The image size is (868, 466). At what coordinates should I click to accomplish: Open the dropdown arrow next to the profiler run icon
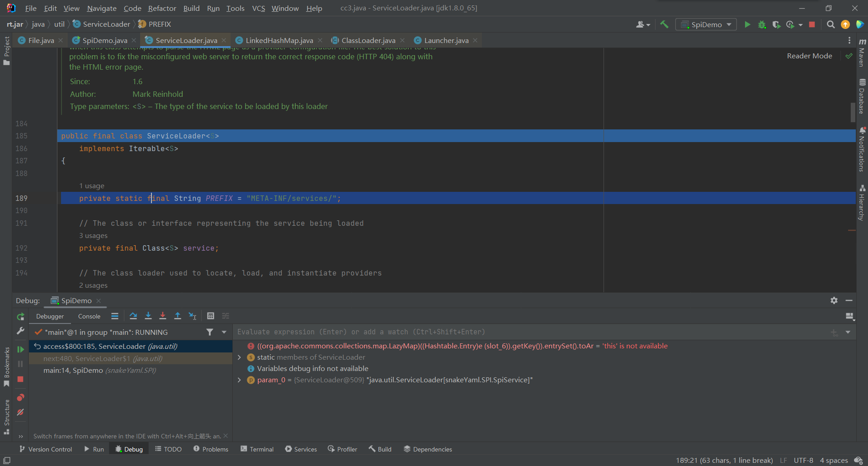click(x=801, y=25)
